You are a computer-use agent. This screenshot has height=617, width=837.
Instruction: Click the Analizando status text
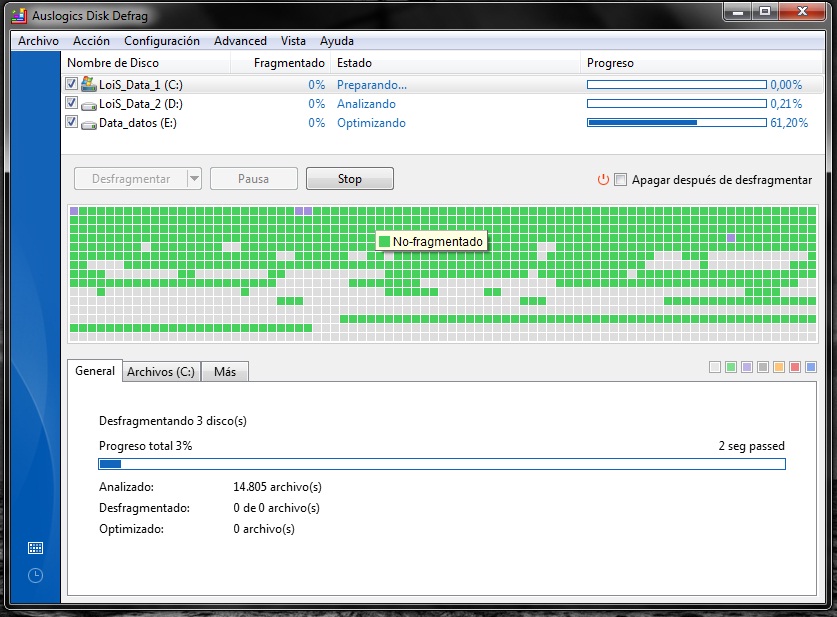point(366,104)
